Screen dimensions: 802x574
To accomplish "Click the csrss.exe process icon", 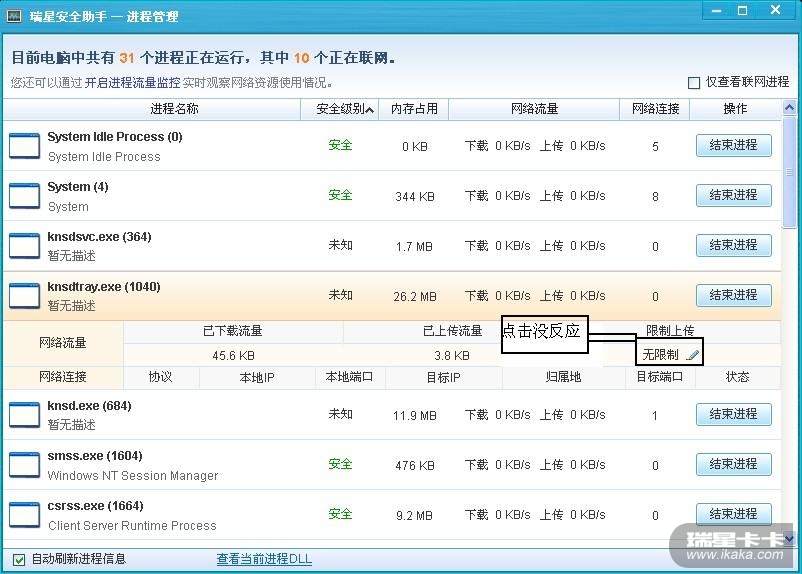I will click(25, 515).
